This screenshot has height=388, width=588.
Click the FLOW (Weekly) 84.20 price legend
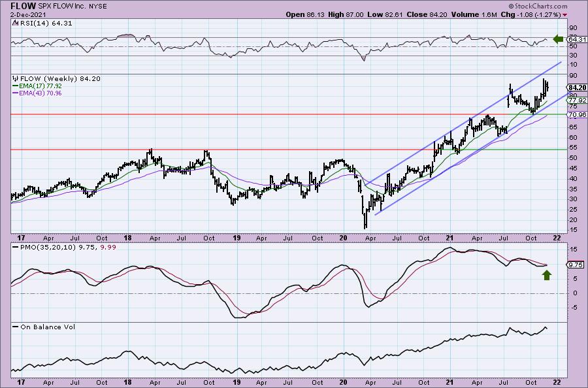click(60, 79)
